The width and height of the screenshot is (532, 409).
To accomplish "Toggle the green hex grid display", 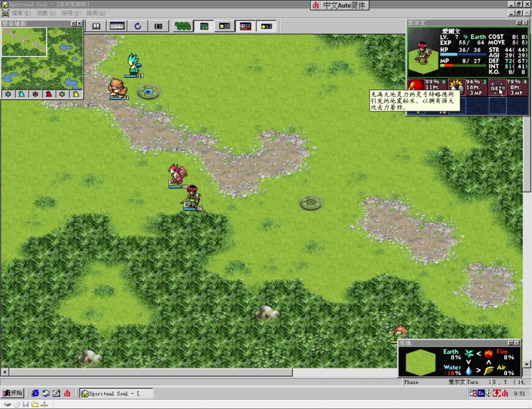I will point(183,26).
